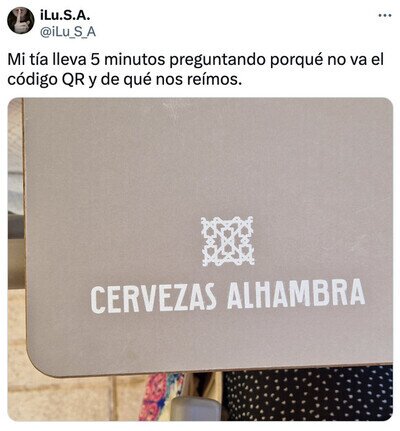Click the gray bottle cap below the sign

[x=196, y=408]
